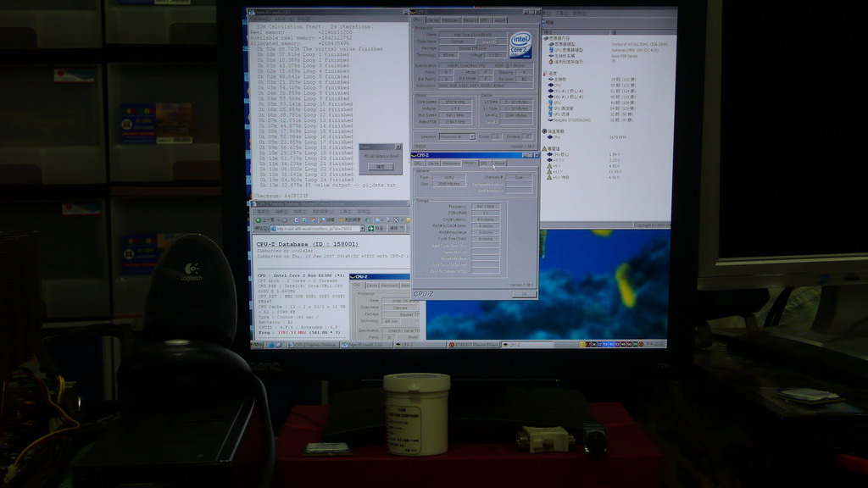Select +12 V voltage row
The height and width of the screenshot is (488, 868).
(x=586, y=172)
